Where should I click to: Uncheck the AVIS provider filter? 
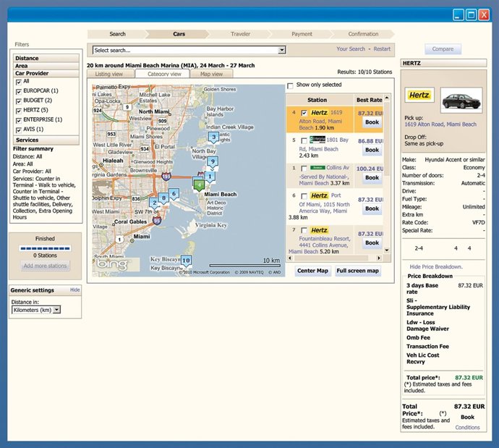pyautogui.click(x=18, y=130)
